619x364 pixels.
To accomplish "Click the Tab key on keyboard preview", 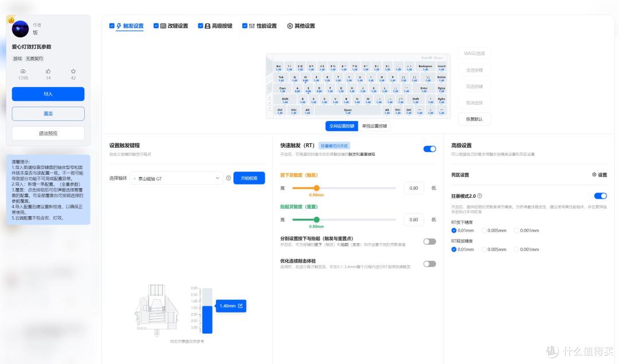I will (x=281, y=79).
